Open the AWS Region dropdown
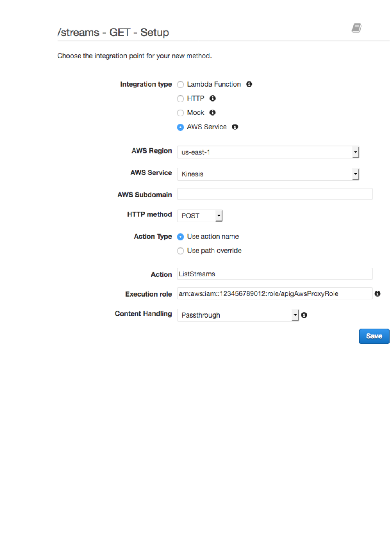This screenshot has height=546, width=392. [268, 152]
